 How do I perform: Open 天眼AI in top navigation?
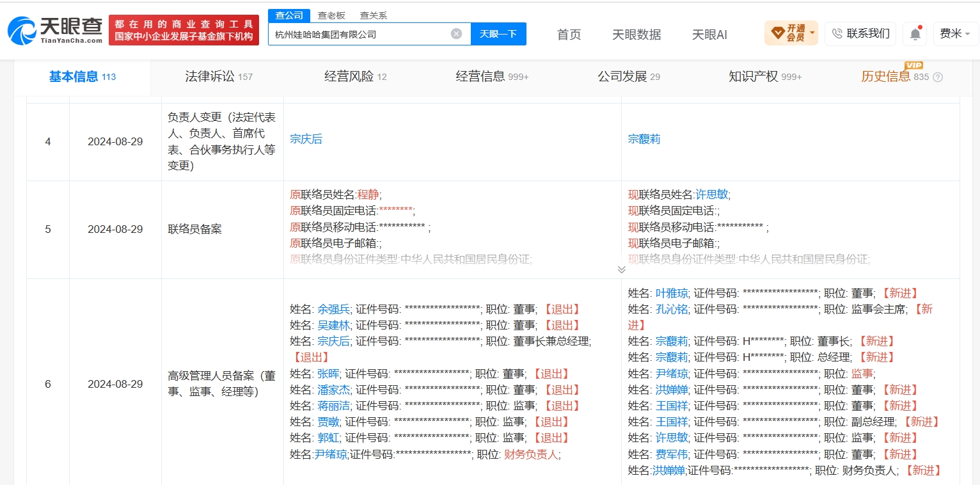709,35
